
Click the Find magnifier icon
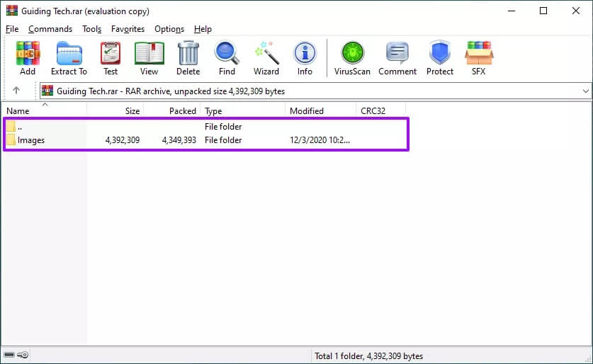tap(227, 53)
